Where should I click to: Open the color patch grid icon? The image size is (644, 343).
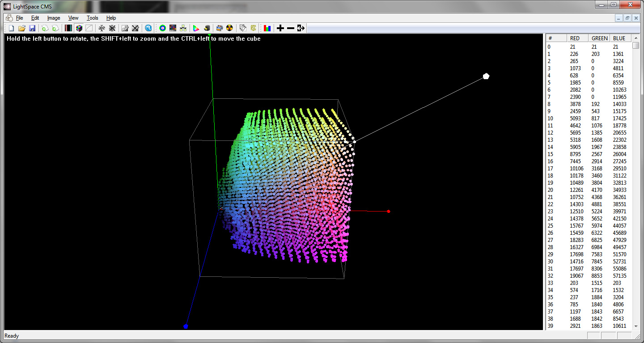(173, 28)
